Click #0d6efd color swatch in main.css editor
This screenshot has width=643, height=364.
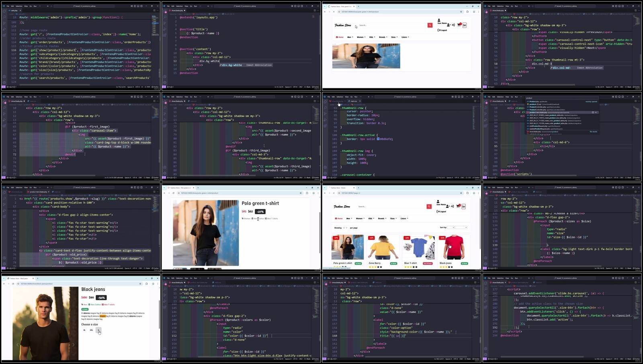point(378,139)
